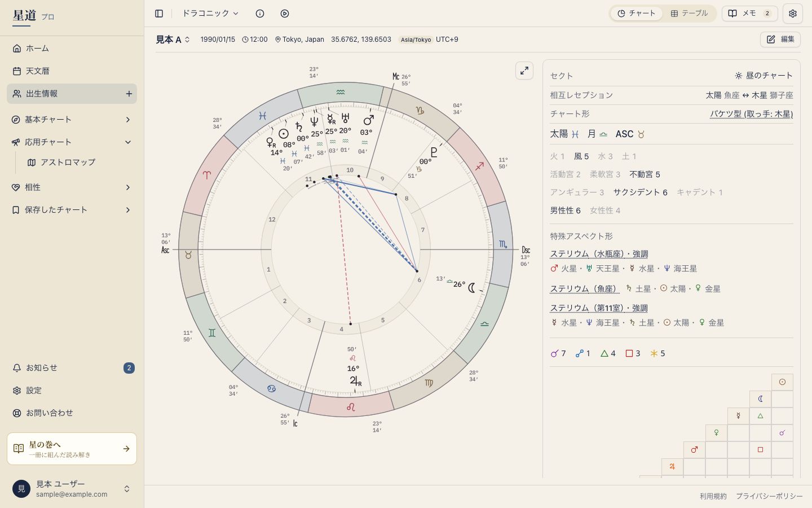Viewport: 812px width, 508px height.
Task: Expand 保存したチャート section
Action: (72, 210)
